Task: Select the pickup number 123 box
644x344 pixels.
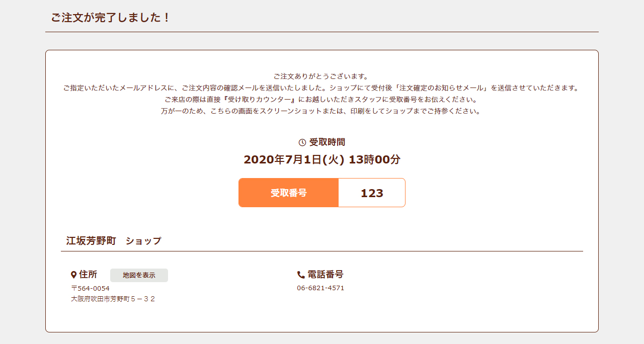Action: 372,193
